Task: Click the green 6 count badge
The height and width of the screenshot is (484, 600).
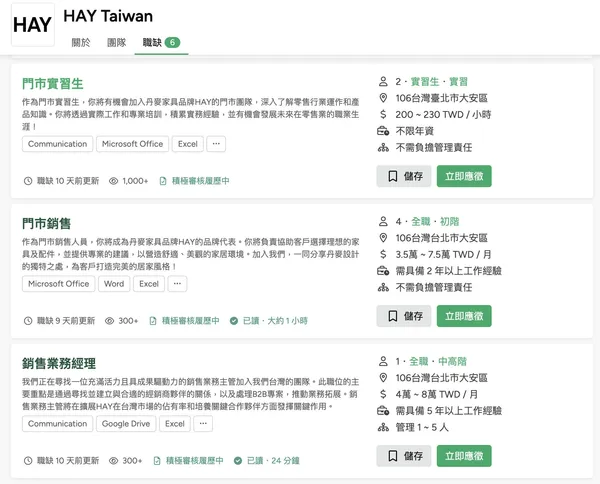Action: point(172,42)
